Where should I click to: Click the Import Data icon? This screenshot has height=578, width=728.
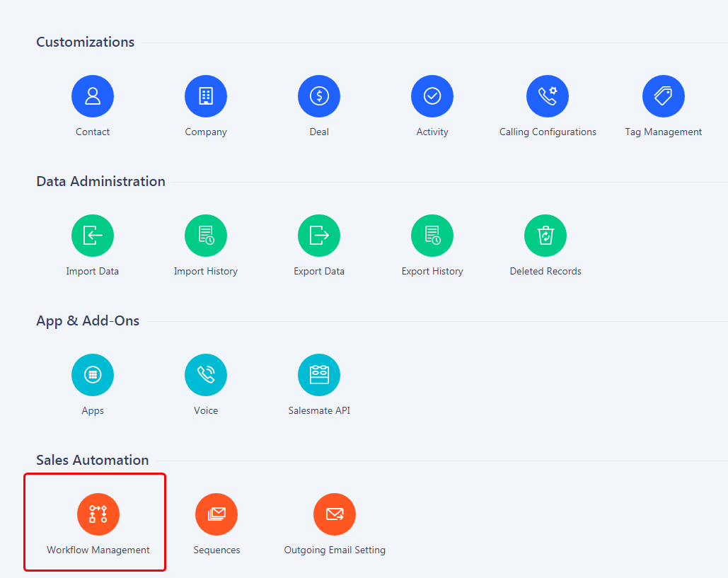coord(93,236)
